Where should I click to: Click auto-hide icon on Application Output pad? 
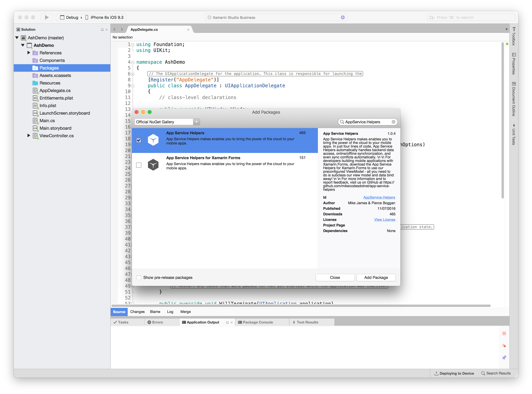pyautogui.click(x=227, y=322)
